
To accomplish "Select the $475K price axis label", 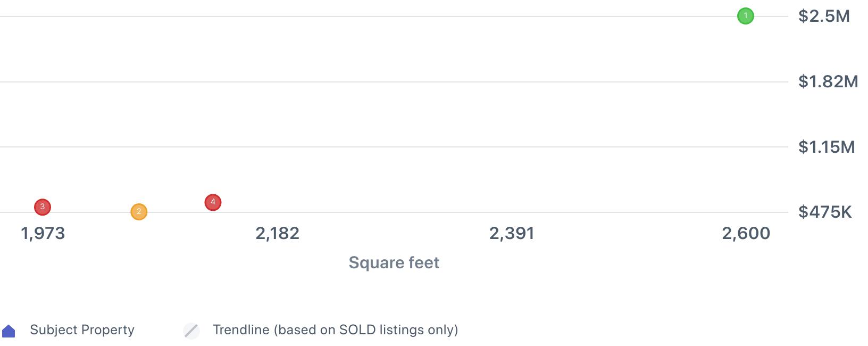I will (825, 212).
